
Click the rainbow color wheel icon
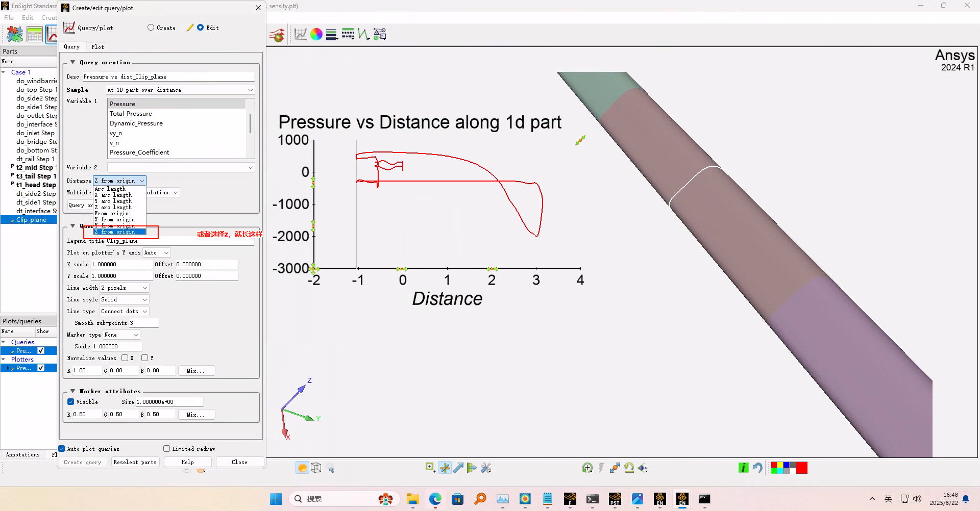click(316, 34)
